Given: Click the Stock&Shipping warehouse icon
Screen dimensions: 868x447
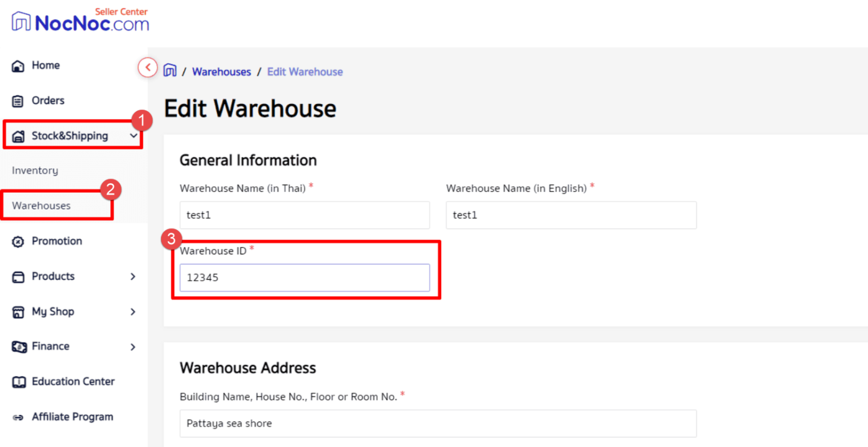Looking at the screenshot, I should click(18, 136).
